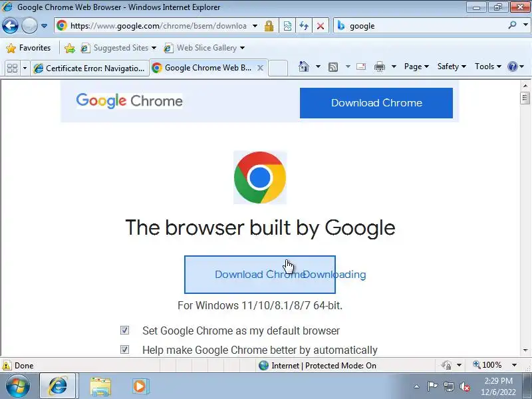This screenshot has height=399, width=532.
Task: Run search with the magnifier icon
Action: point(512,25)
